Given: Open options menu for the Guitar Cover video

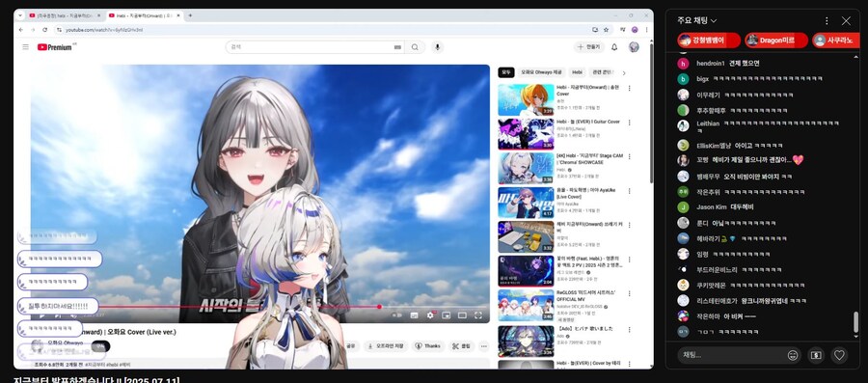Looking at the screenshot, I should pyautogui.click(x=629, y=123).
